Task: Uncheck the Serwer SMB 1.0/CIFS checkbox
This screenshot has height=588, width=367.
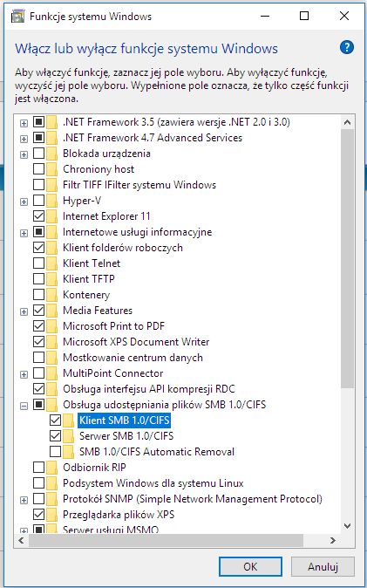Action: pos(55,436)
